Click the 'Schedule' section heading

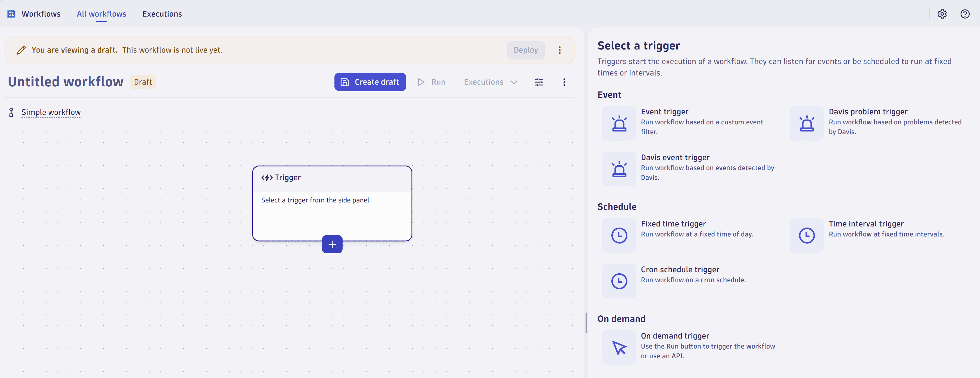[617, 207]
